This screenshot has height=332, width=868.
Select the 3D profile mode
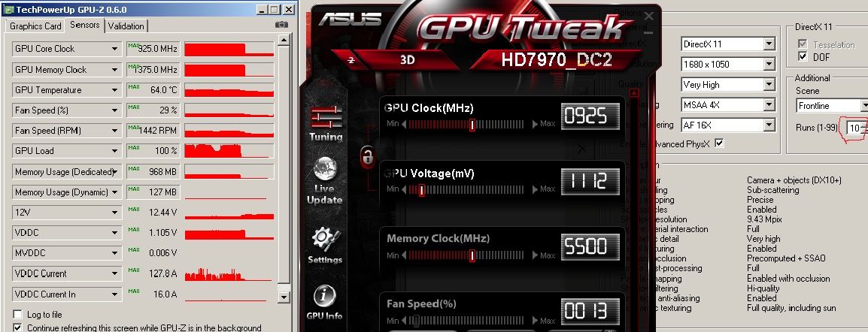point(408,60)
